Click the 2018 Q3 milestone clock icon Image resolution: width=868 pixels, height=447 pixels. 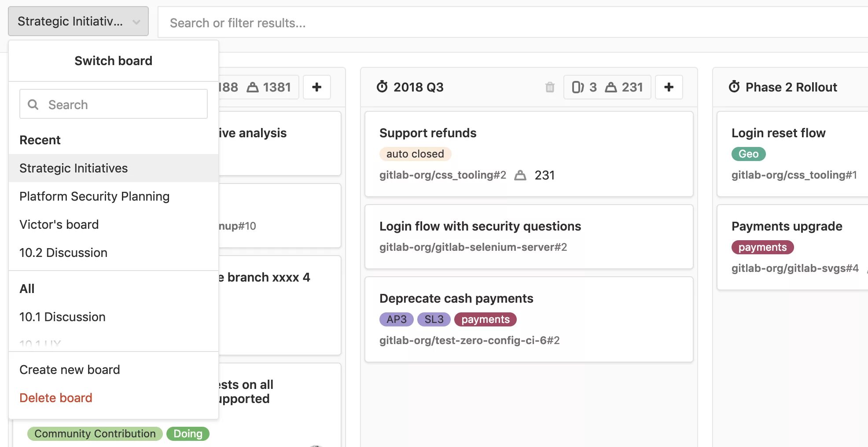[382, 87]
